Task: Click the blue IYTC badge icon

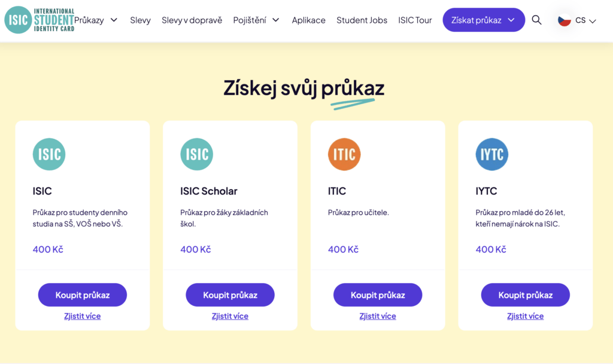Action: 492,154
